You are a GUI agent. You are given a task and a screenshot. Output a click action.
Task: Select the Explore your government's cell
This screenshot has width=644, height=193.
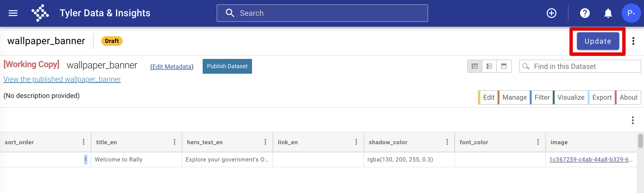(227, 160)
